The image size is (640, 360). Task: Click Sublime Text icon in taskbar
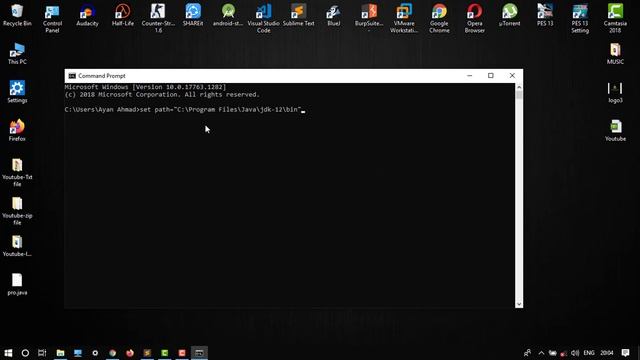pos(147,353)
